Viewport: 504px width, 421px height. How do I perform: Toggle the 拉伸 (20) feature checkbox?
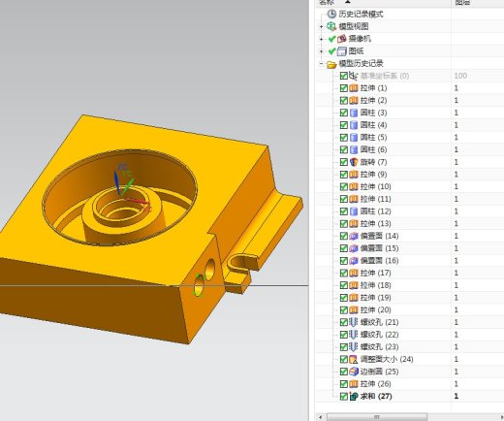tap(344, 310)
